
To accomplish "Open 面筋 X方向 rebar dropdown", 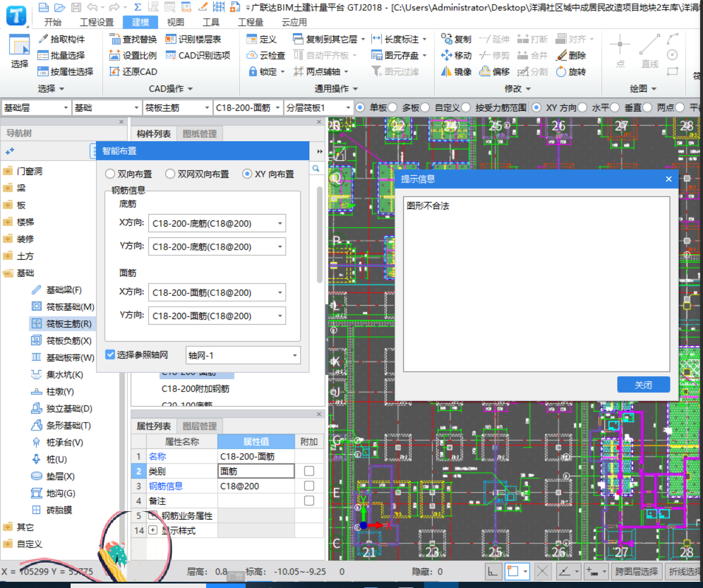I will coord(217,293).
